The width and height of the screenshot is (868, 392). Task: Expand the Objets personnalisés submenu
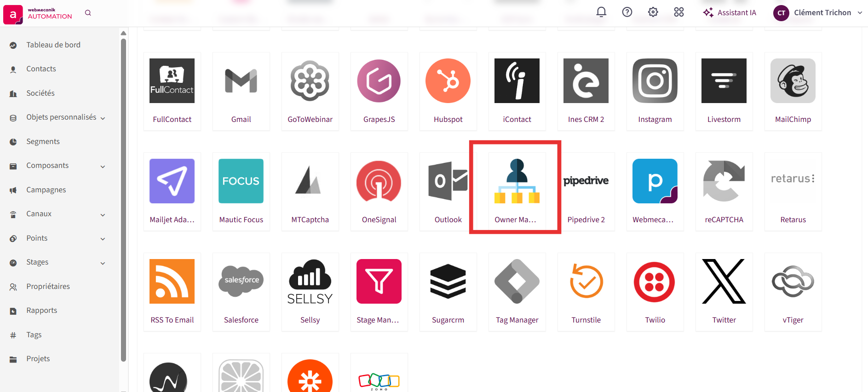pyautogui.click(x=103, y=118)
